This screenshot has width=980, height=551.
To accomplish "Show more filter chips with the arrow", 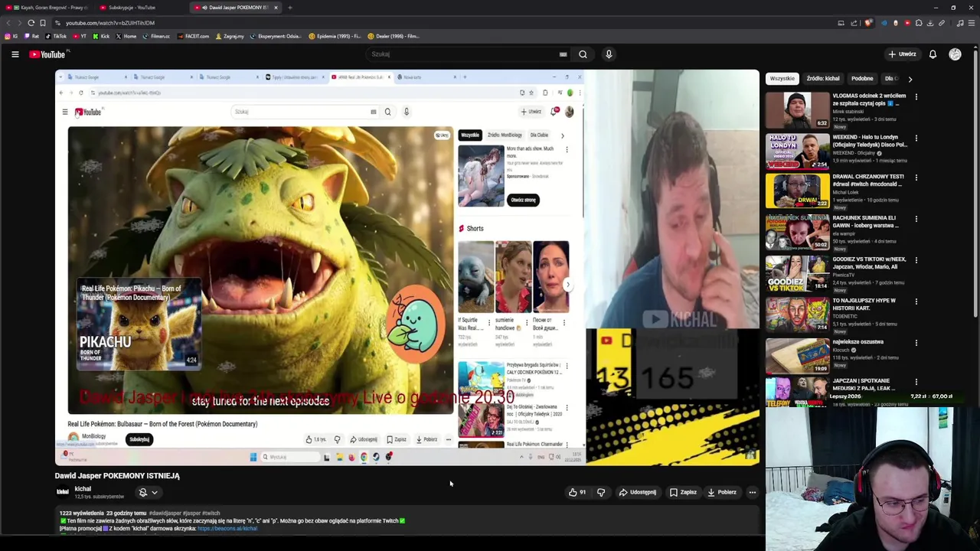I will coord(910,79).
